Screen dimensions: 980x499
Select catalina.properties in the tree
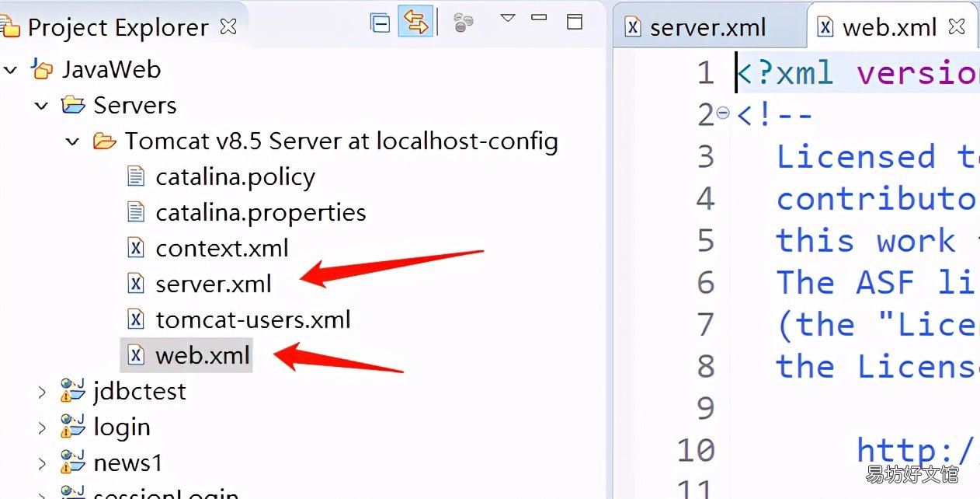261,212
